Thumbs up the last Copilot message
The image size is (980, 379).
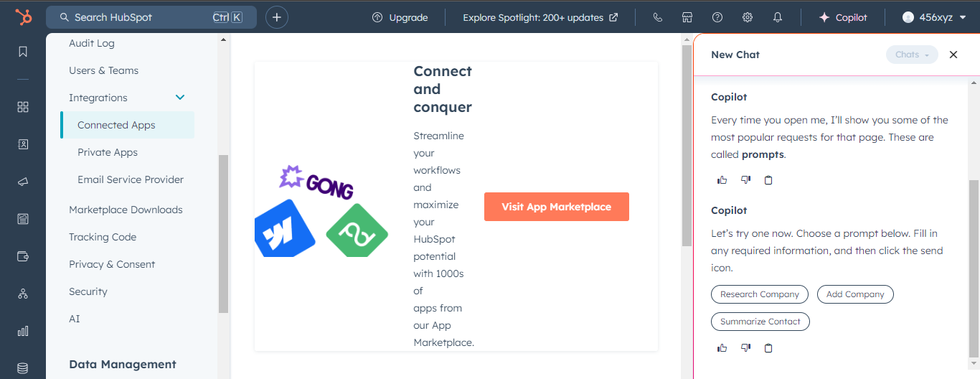point(722,348)
